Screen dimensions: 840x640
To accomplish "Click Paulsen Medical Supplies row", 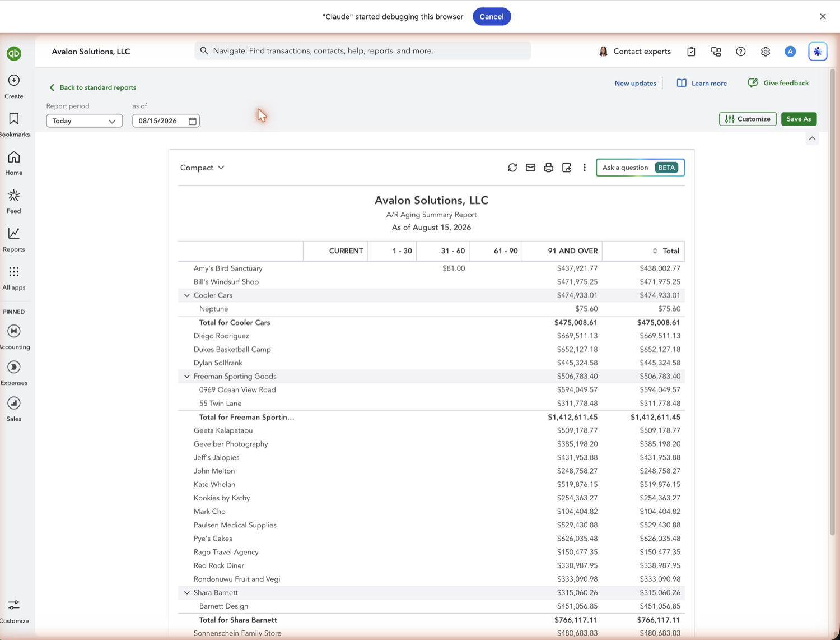I will coord(431,525).
